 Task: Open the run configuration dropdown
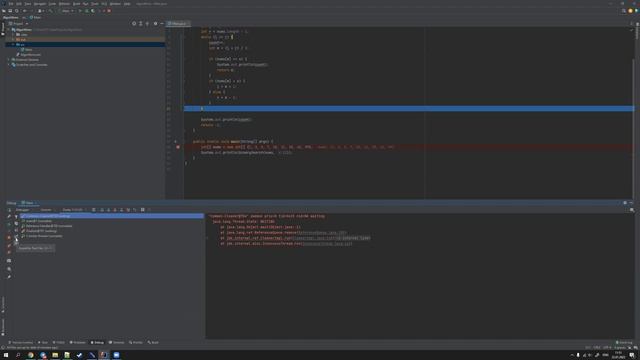67,11
